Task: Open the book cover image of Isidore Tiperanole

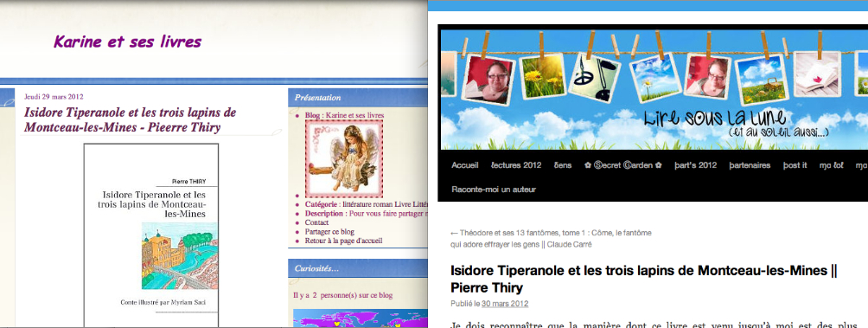Action: tap(151, 235)
